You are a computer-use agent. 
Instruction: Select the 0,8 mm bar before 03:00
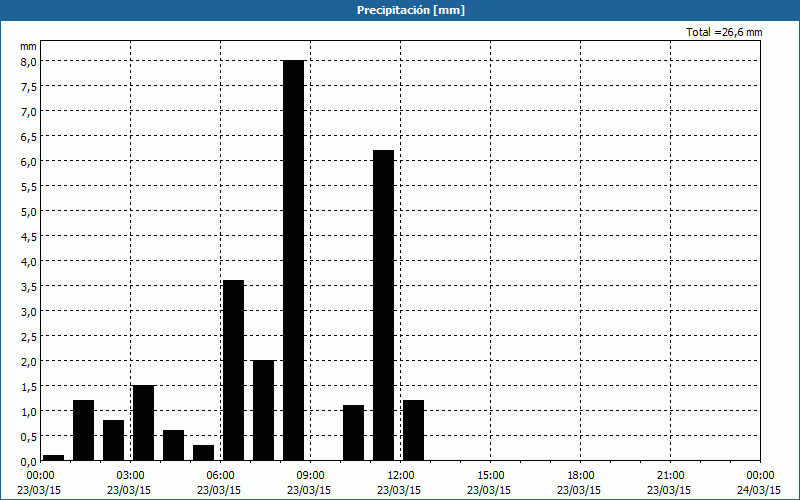coord(114,440)
